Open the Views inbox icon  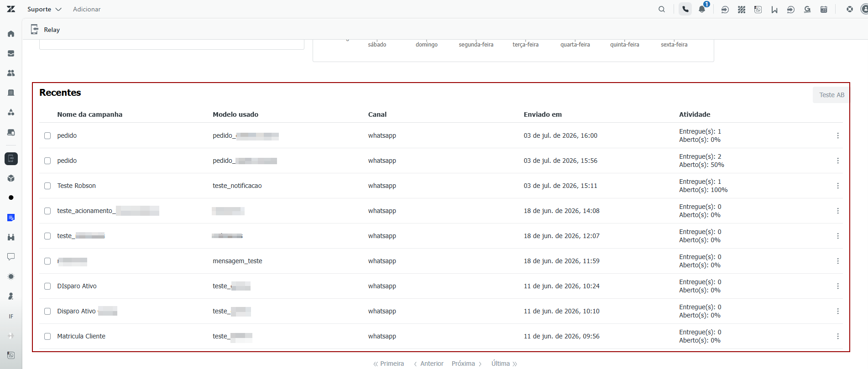pos(11,53)
